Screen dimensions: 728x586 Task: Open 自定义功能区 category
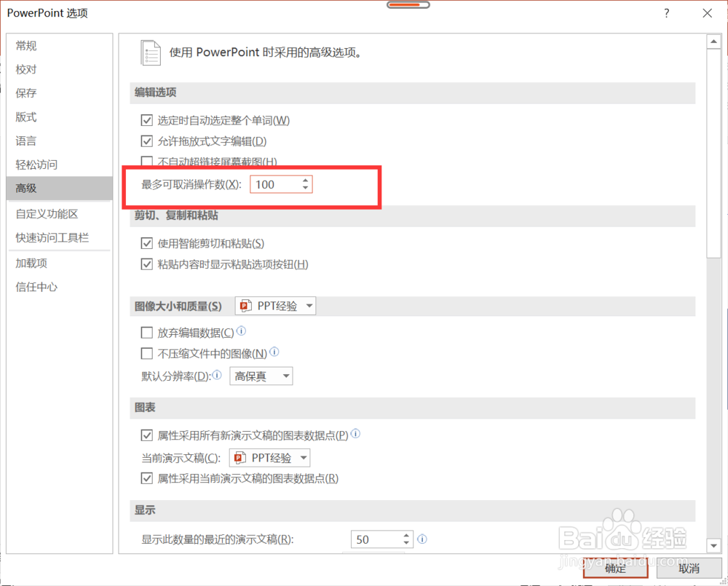point(60,213)
